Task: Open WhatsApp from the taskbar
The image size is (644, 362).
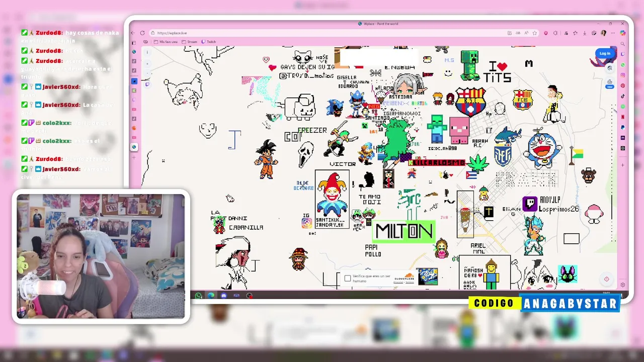Action: (198, 296)
